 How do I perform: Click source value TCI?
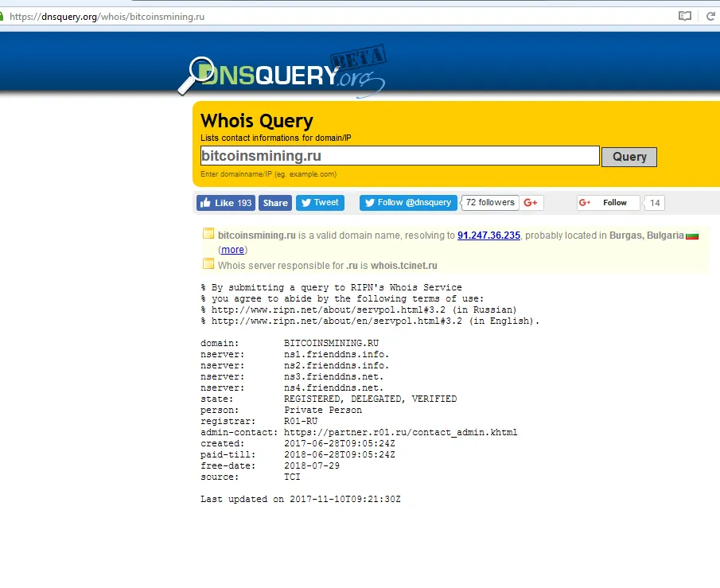click(x=292, y=477)
